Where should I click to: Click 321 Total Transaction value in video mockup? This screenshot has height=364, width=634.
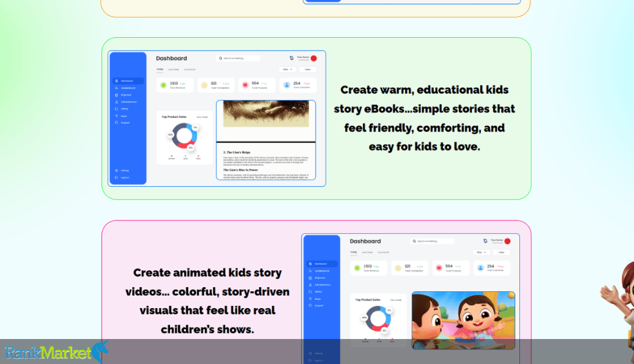407,267
